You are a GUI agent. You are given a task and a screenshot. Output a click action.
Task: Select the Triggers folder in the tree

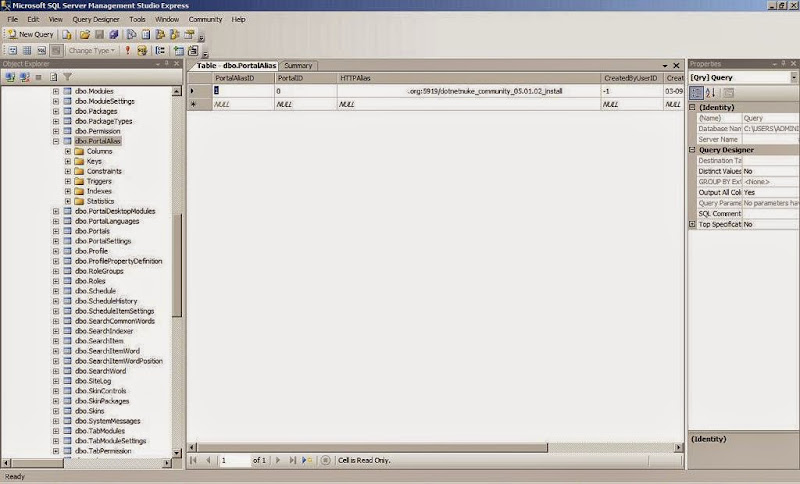(x=99, y=181)
